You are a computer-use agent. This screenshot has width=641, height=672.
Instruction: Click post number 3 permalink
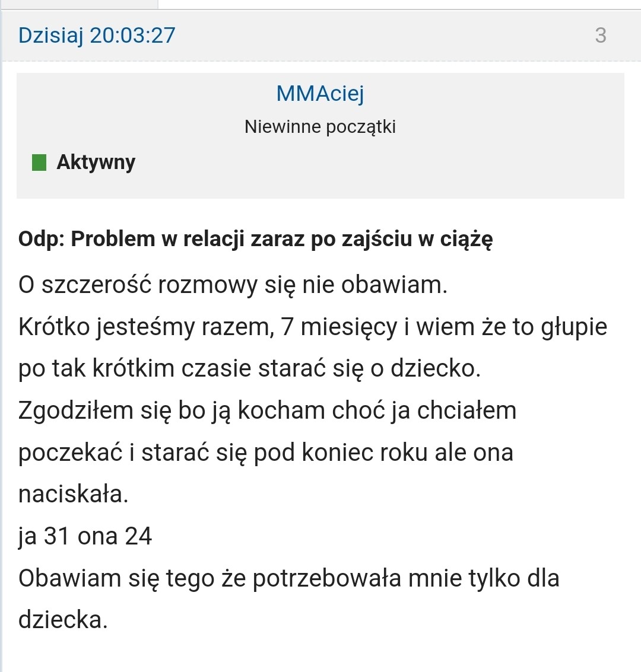click(600, 36)
